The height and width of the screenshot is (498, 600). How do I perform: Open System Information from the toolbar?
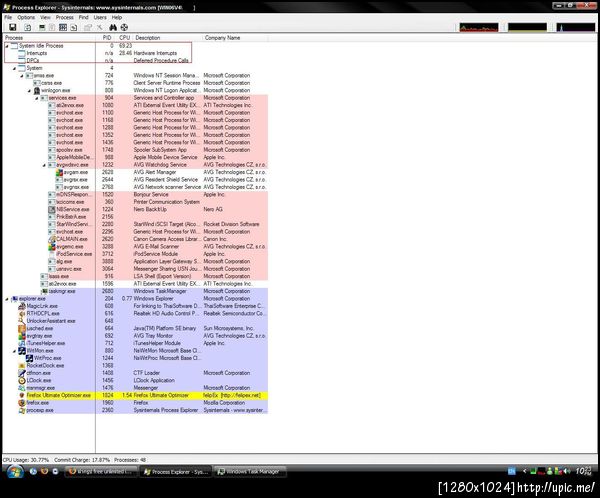pos(42,27)
